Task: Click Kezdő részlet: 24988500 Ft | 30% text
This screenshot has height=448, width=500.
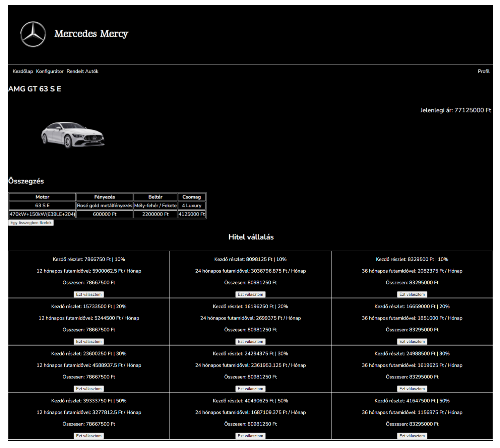Action: click(x=412, y=354)
